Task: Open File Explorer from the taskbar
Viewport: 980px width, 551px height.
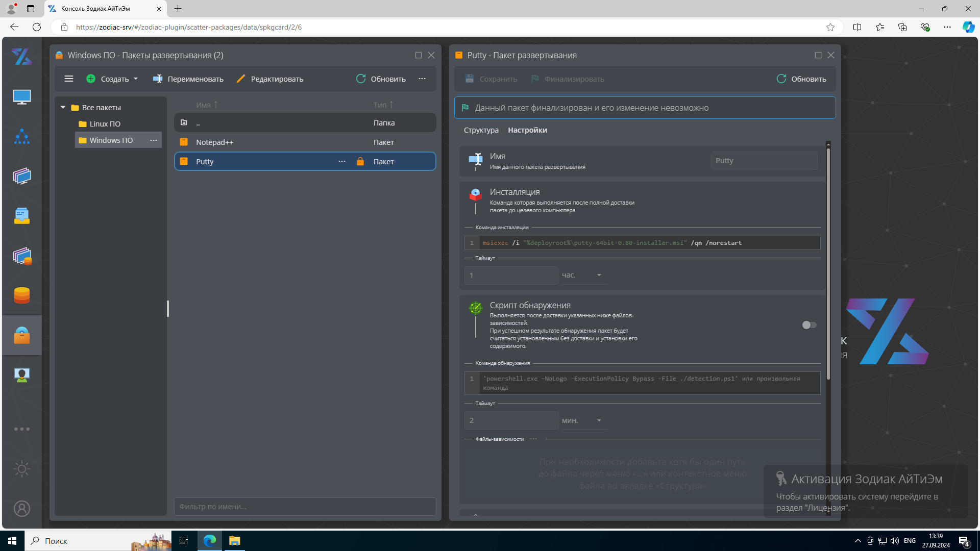Action: (234, 541)
